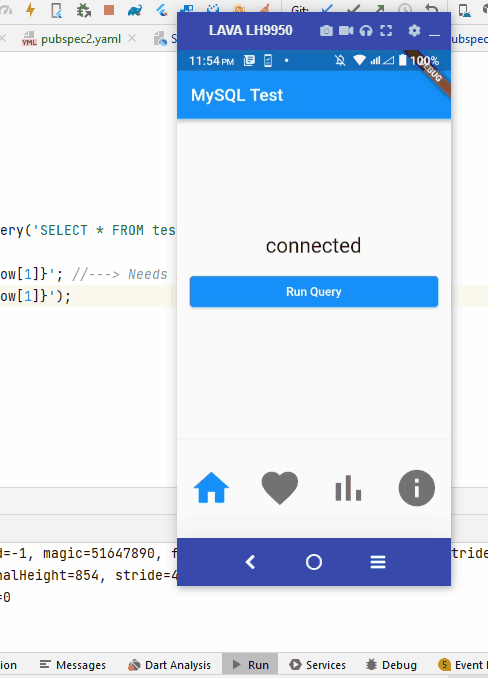Tap the Android recents menu button

tap(378, 562)
